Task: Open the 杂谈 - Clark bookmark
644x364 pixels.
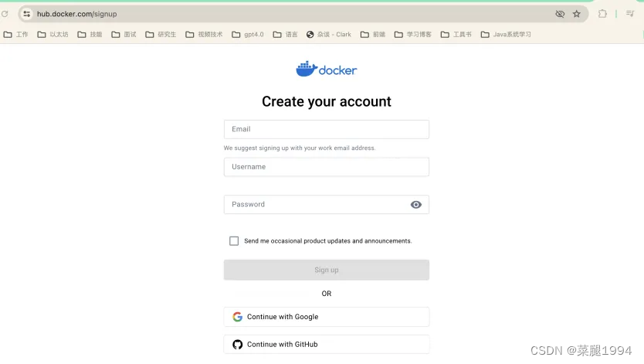Action: 329,35
